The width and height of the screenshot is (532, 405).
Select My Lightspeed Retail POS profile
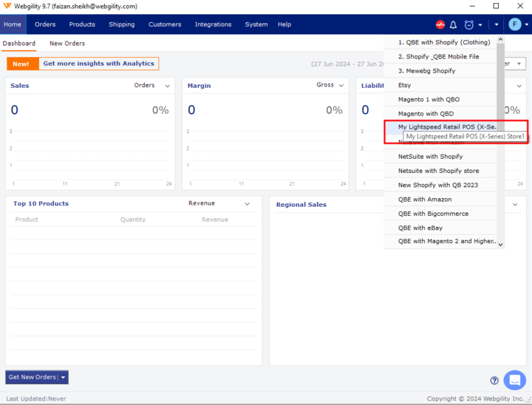[x=440, y=127]
